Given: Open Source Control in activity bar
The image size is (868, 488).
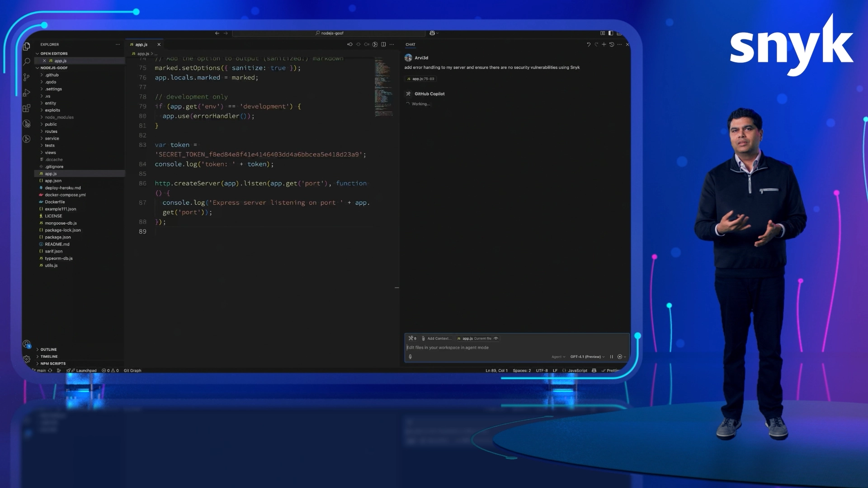Looking at the screenshot, I should [27, 77].
